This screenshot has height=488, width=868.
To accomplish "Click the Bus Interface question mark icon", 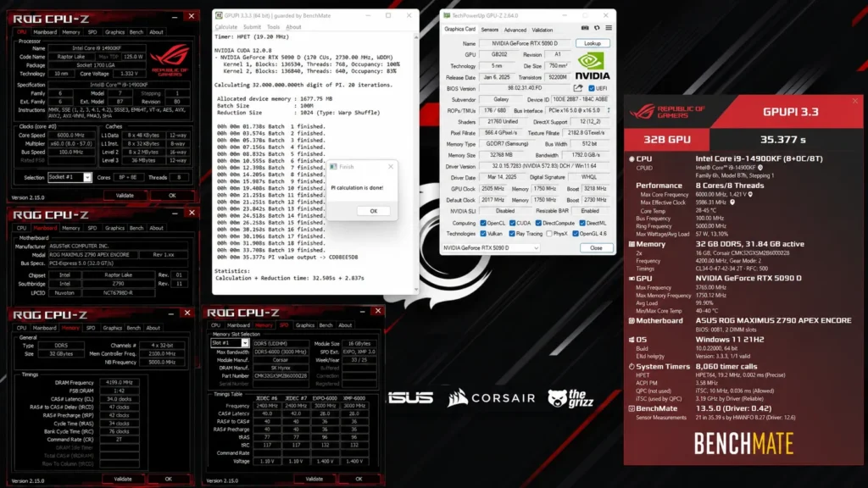I will 609,111.
